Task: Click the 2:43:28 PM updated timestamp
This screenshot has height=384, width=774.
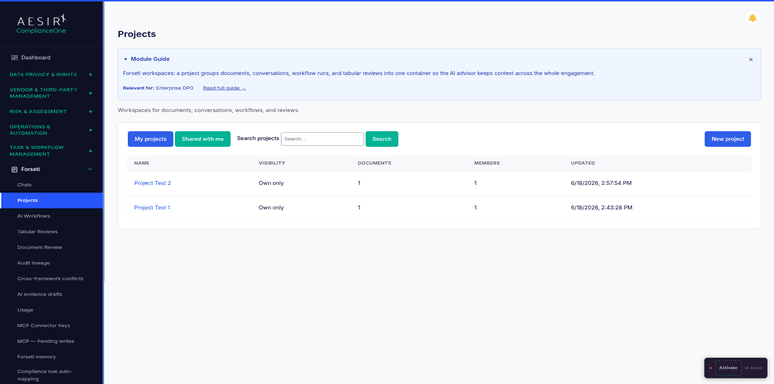Action: click(601, 208)
